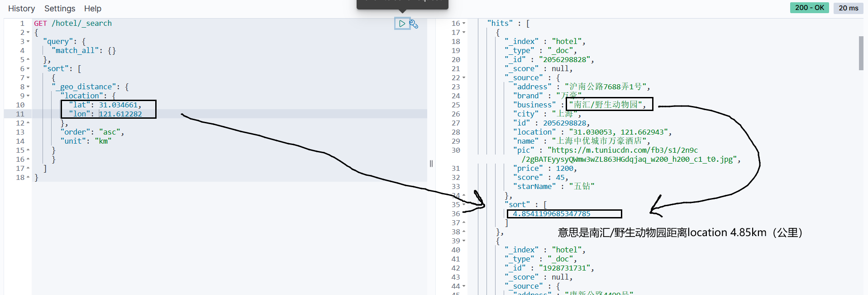
Task: Click the starName 五钻 value
Action: pos(582,186)
